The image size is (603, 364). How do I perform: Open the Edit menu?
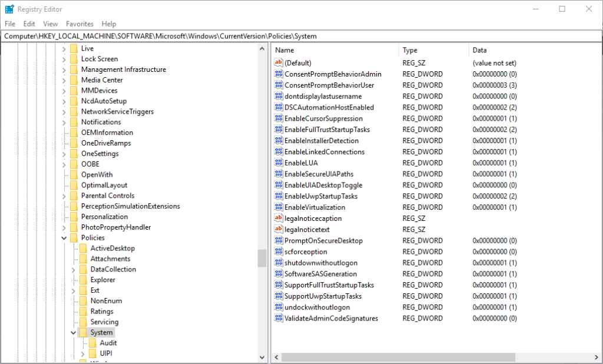point(29,24)
